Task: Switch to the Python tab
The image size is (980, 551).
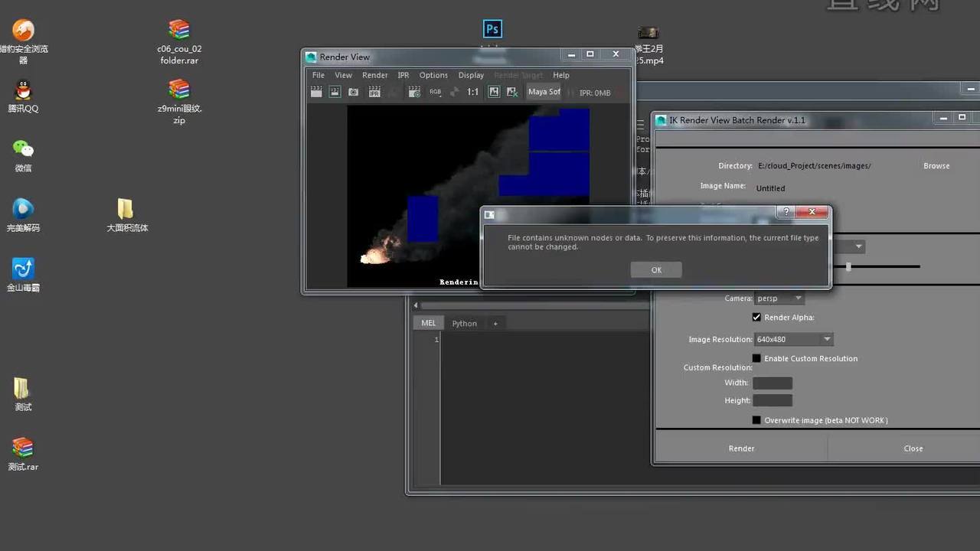Action: [x=464, y=323]
